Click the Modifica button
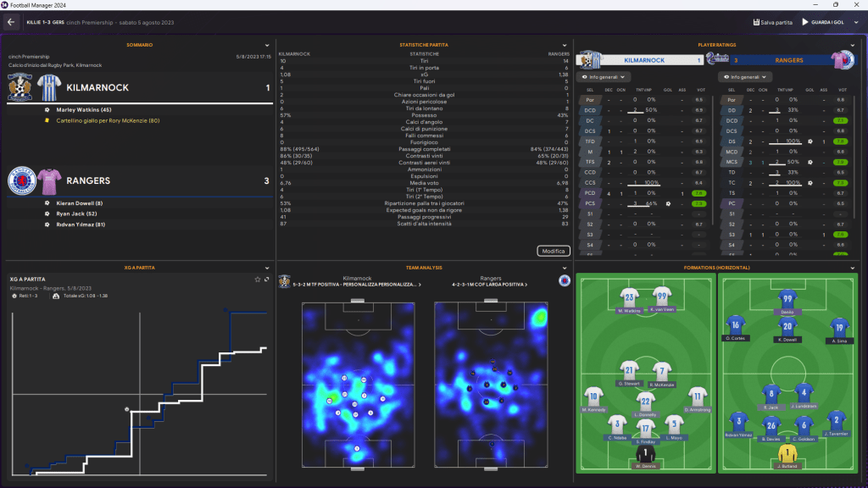The image size is (868, 488). (553, 251)
